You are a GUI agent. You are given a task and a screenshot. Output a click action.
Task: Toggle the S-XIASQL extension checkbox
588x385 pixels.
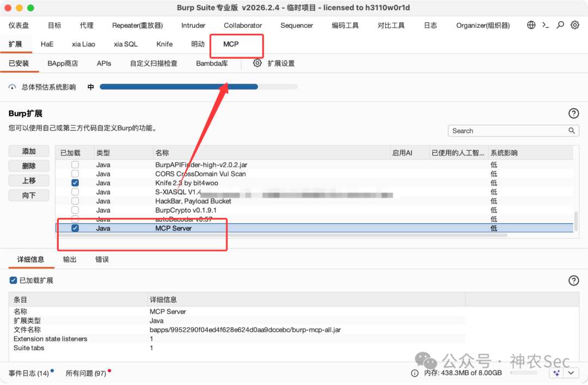point(75,192)
